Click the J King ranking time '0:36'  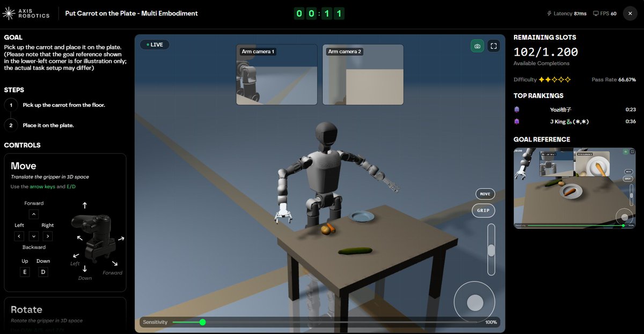pos(631,122)
